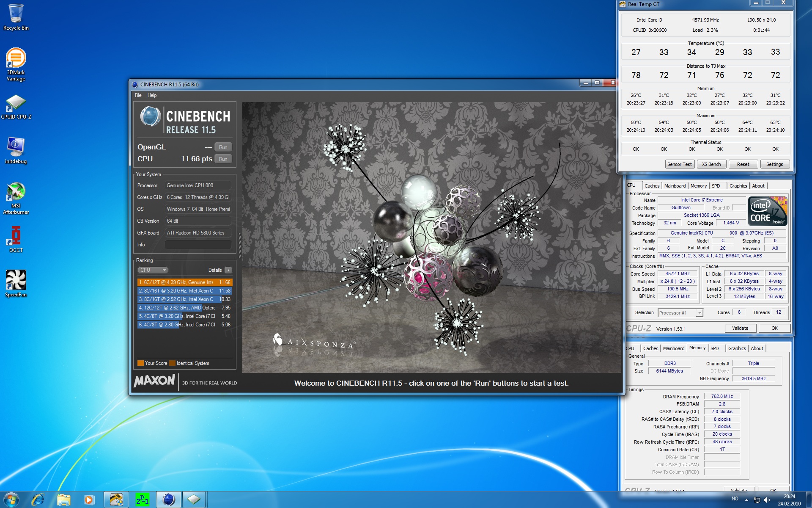Image resolution: width=812 pixels, height=508 pixels.
Task: Select the SpeedFan desktop icon
Action: click(x=16, y=284)
